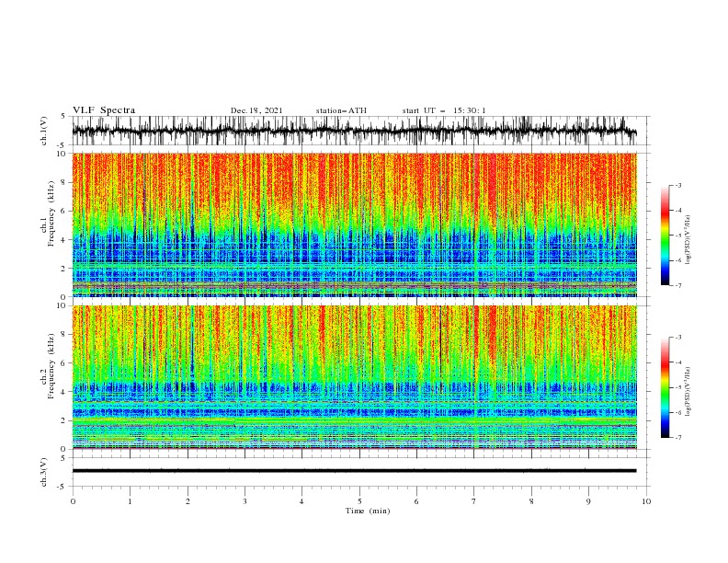This screenshot has width=728, height=563.
Task: Click the ch.2 PSD color scale bar
Action: (665, 387)
